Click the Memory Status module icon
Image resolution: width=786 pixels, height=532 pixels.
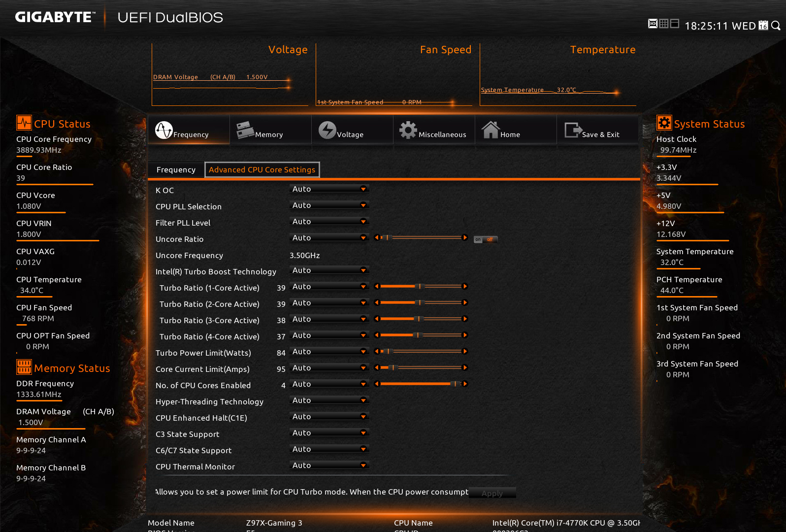(x=24, y=367)
